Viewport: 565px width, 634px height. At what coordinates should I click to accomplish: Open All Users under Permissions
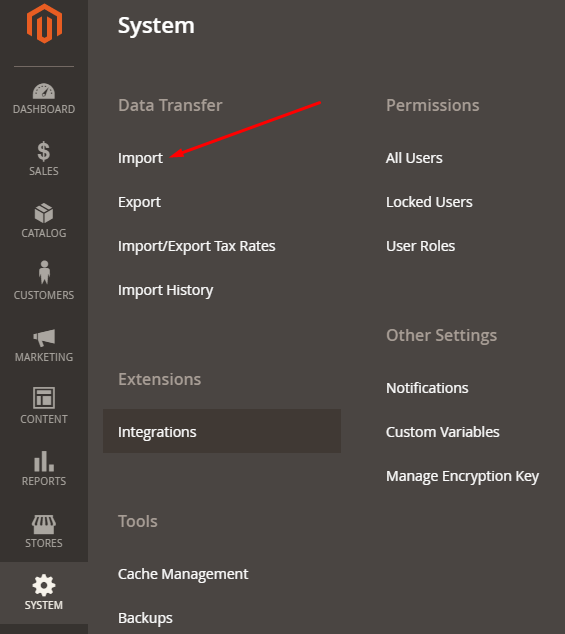click(x=414, y=158)
